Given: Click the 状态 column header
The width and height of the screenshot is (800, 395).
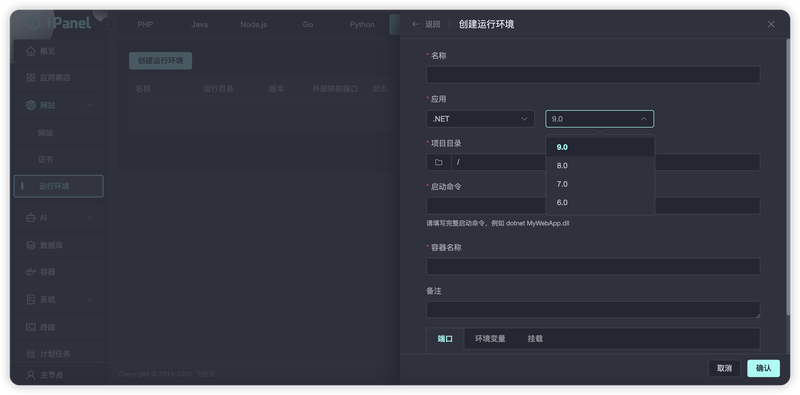Looking at the screenshot, I should (x=380, y=89).
